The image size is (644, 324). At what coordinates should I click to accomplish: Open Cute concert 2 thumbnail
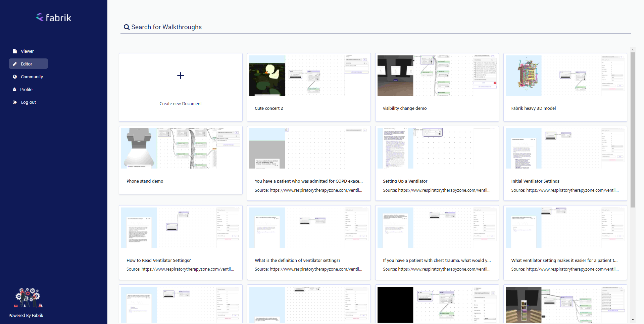coord(309,76)
